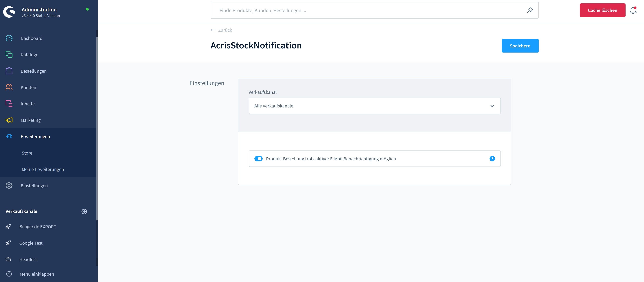The height and width of the screenshot is (282, 644).
Task: Click the Inhalte content icon
Action: [x=9, y=104]
